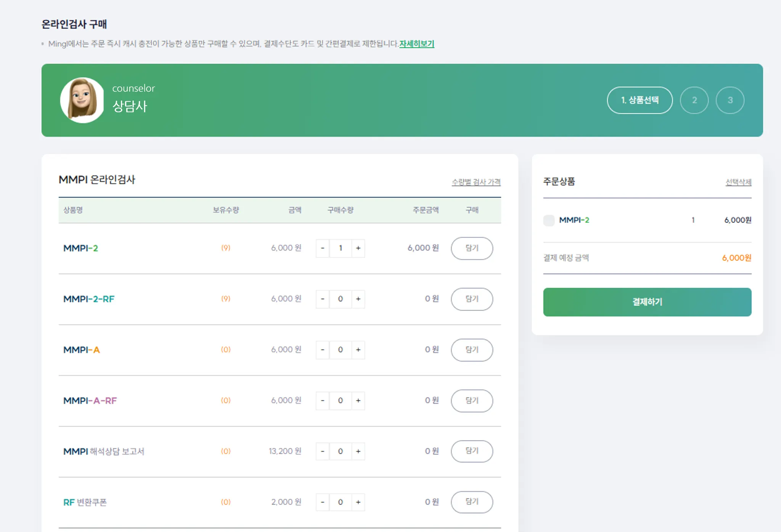
Task: Click 담기 for RF 변환쿠폰 row
Action: coord(472,502)
